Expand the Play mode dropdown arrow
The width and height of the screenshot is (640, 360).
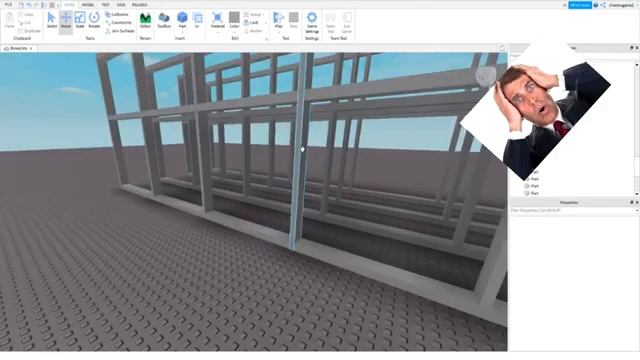pos(278,32)
